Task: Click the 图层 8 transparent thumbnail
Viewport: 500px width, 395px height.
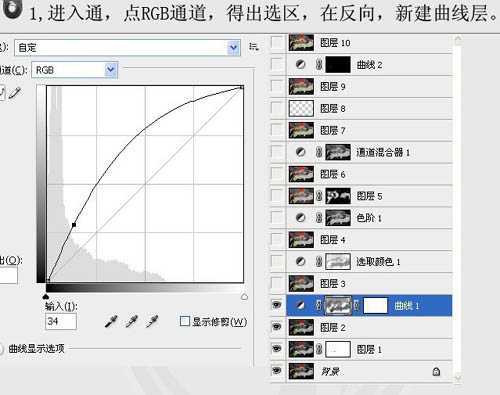Action: [x=301, y=108]
